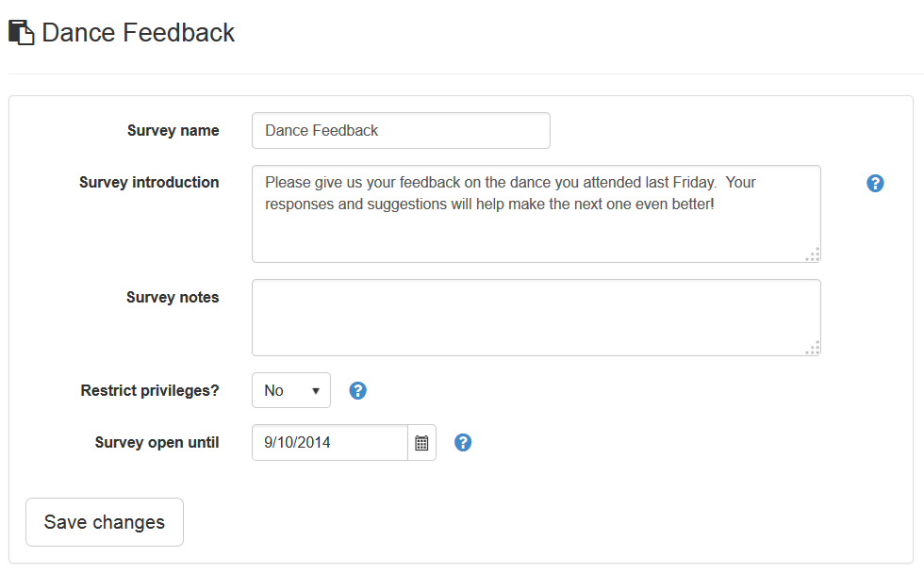
Task: Click the help icon beside Survey open until
Action: click(463, 442)
